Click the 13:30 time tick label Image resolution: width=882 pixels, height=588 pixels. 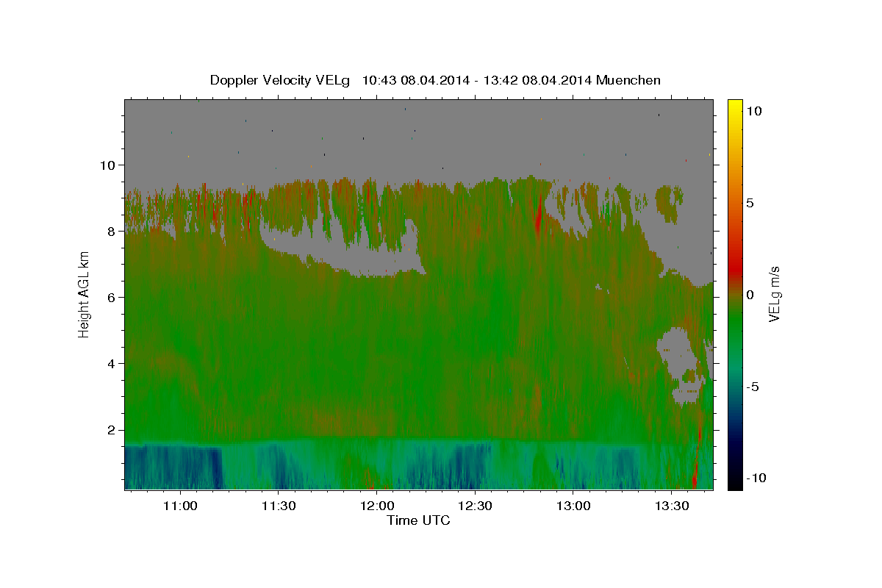(x=672, y=506)
